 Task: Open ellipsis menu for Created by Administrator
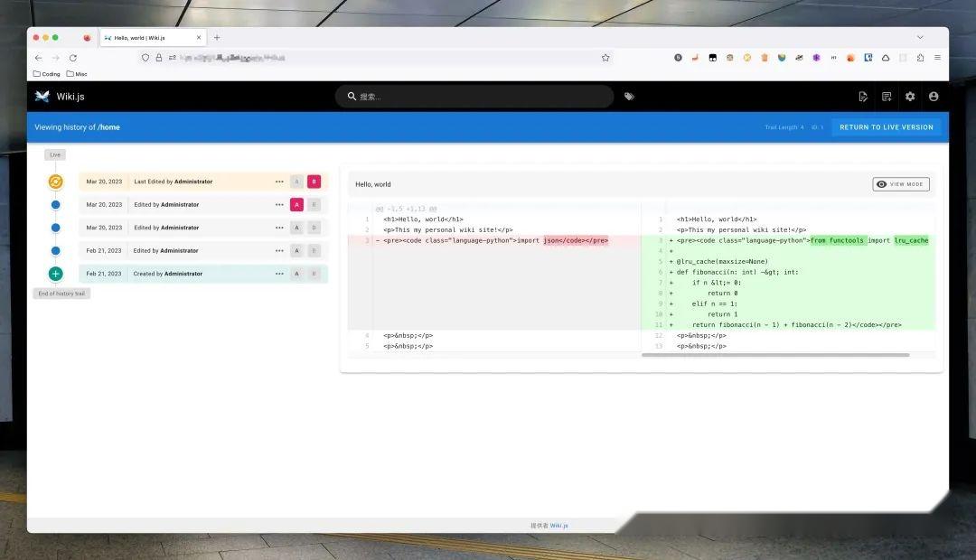click(279, 274)
